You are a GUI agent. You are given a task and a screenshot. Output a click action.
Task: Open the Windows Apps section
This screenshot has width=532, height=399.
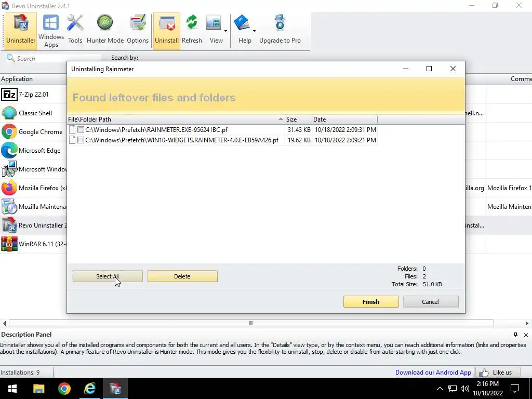coord(51,31)
